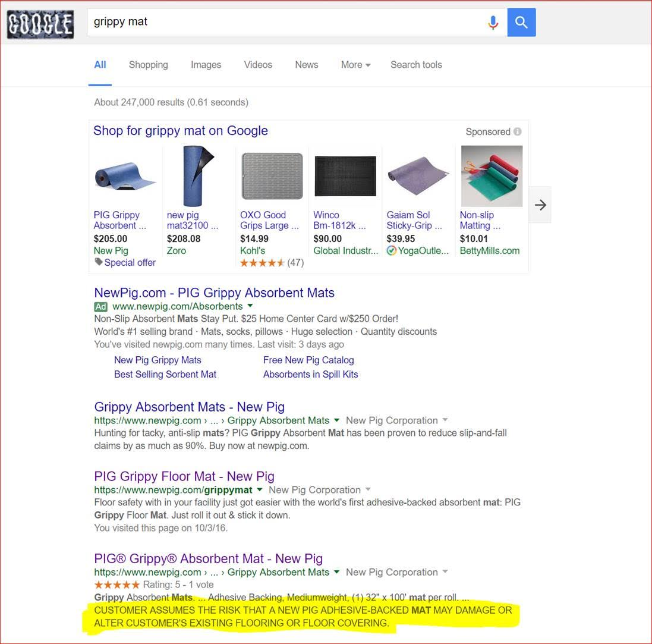
Task: Open the More search options dropdown
Action: [x=355, y=65]
